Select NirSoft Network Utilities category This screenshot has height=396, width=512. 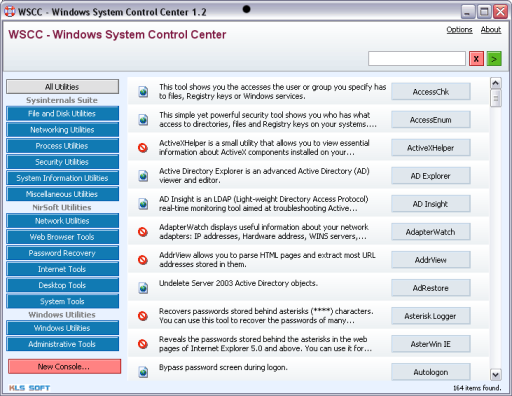pos(62,221)
